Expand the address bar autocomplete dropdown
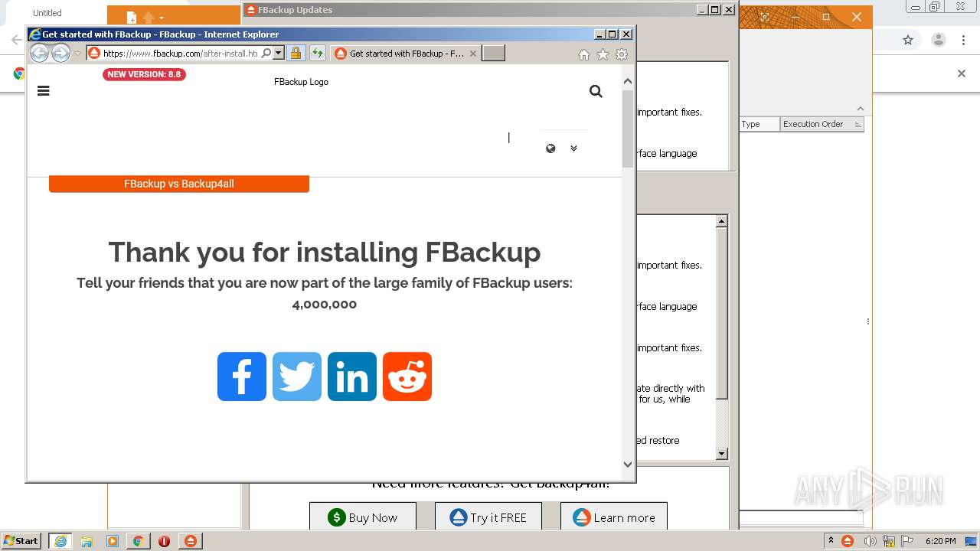 [x=279, y=54]
